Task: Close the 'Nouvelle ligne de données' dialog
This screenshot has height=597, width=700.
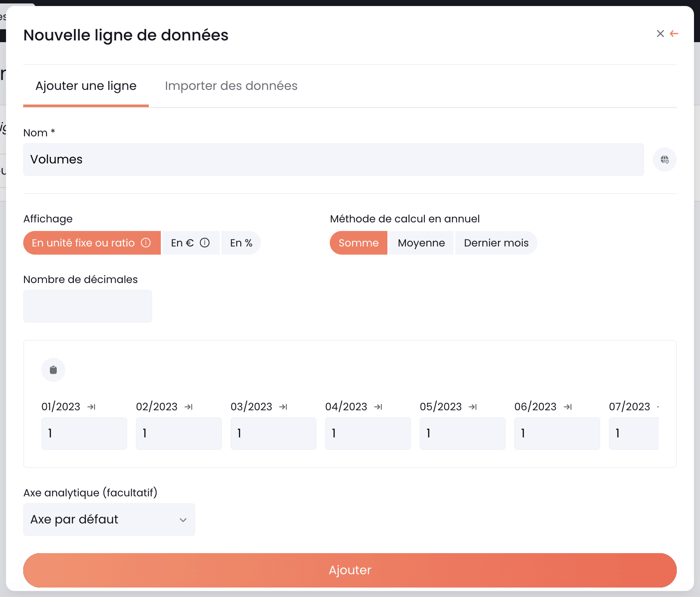Action: click(660, 34)
